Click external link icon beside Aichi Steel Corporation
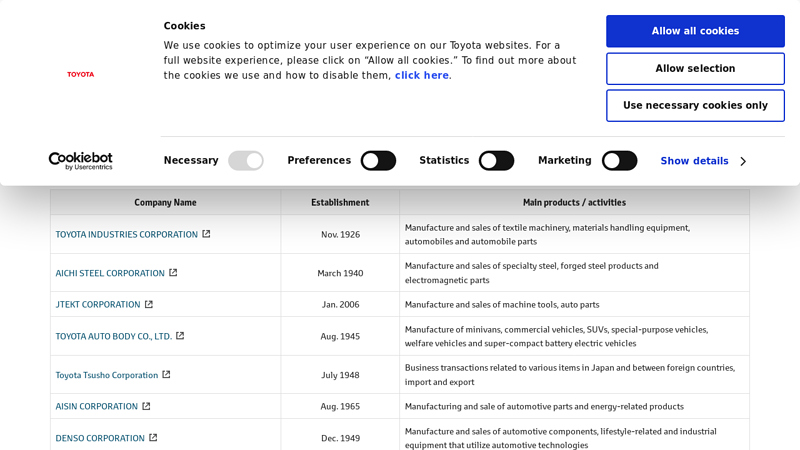Viewport: 800px width, 450px height. click(173, 273)
